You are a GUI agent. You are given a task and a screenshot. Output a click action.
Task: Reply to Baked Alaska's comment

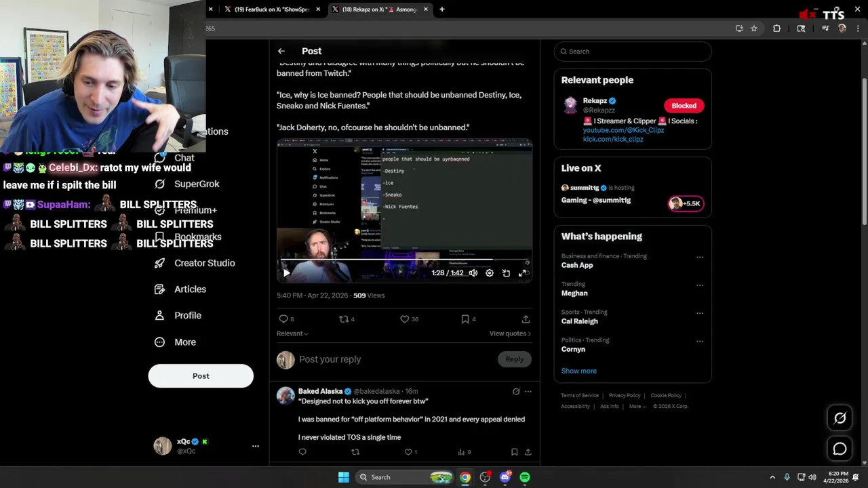tap(302, 452)
